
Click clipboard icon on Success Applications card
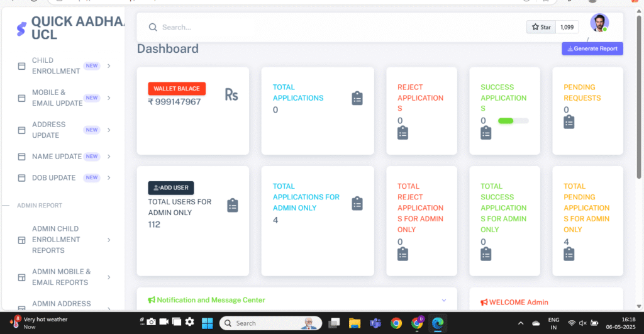[x=486, y=133]
